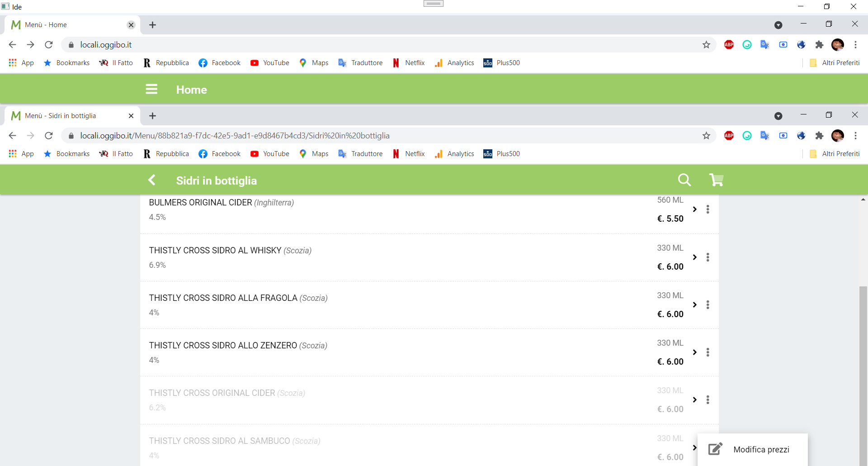
Task: Open tab search dropdown in top window
Action: (x=778, y=25)
